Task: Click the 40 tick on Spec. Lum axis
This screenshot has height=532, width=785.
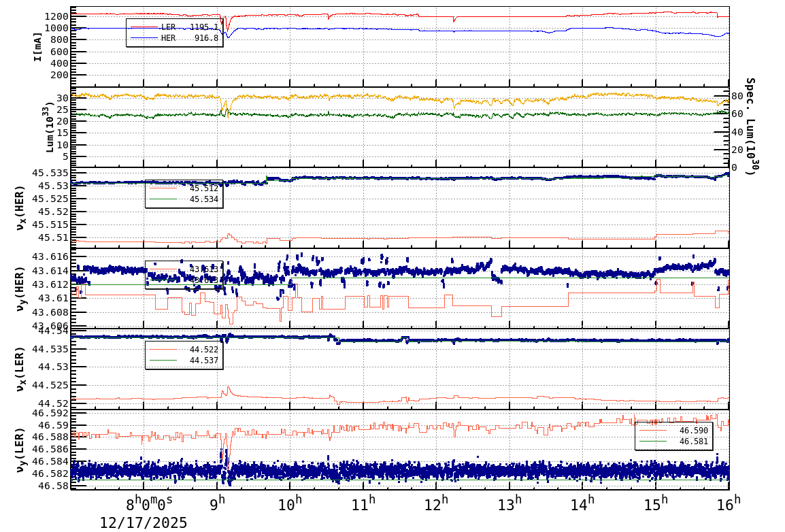Action: coord(737,132)
